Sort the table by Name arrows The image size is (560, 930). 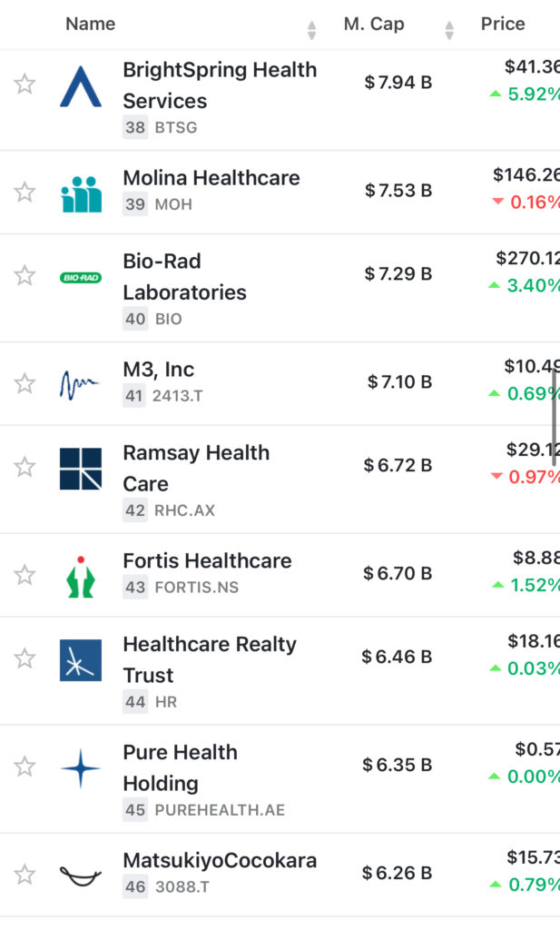click(312, 30)
